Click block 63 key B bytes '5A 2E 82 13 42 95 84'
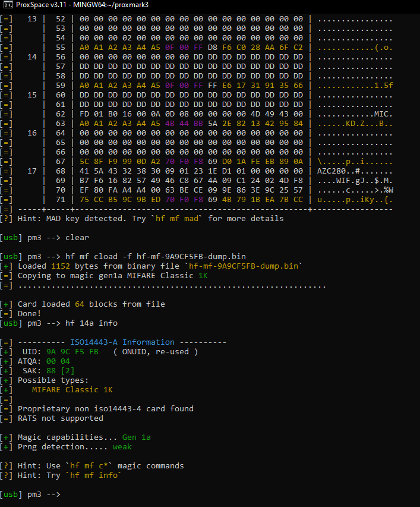This screenshot has height=507, width=420. coord(255,124)
